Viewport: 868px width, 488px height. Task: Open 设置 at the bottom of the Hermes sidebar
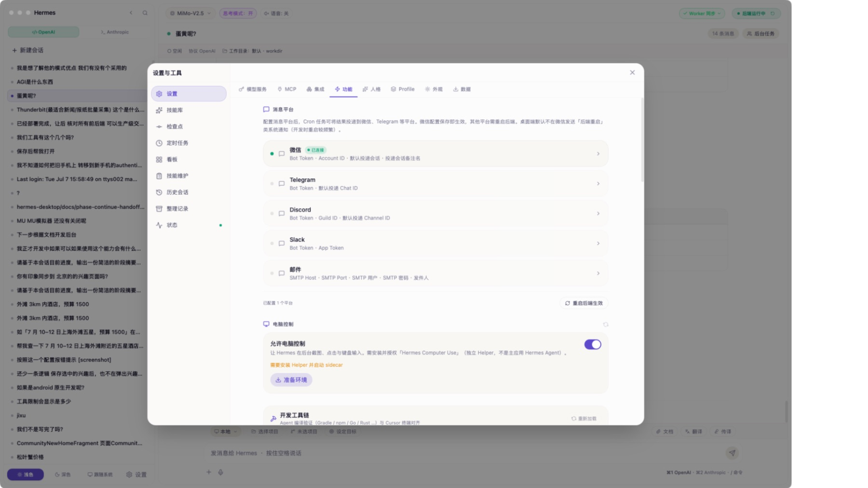(136, 474)
